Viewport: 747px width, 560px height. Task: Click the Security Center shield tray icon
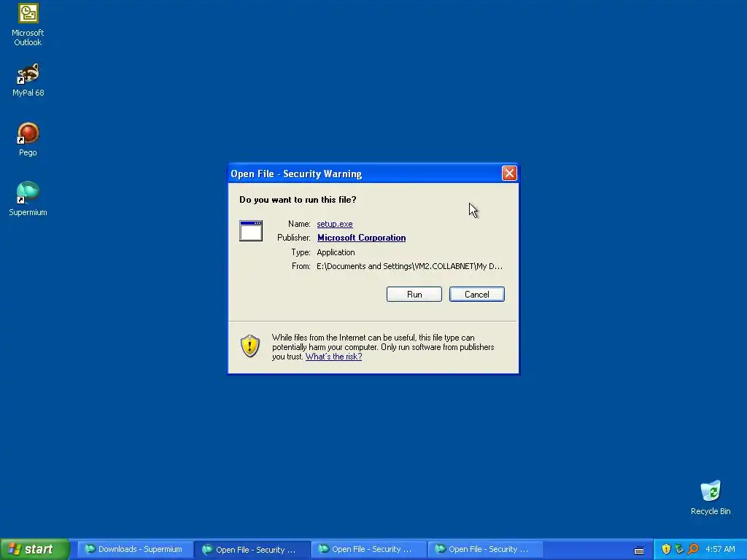click(666, 549)
